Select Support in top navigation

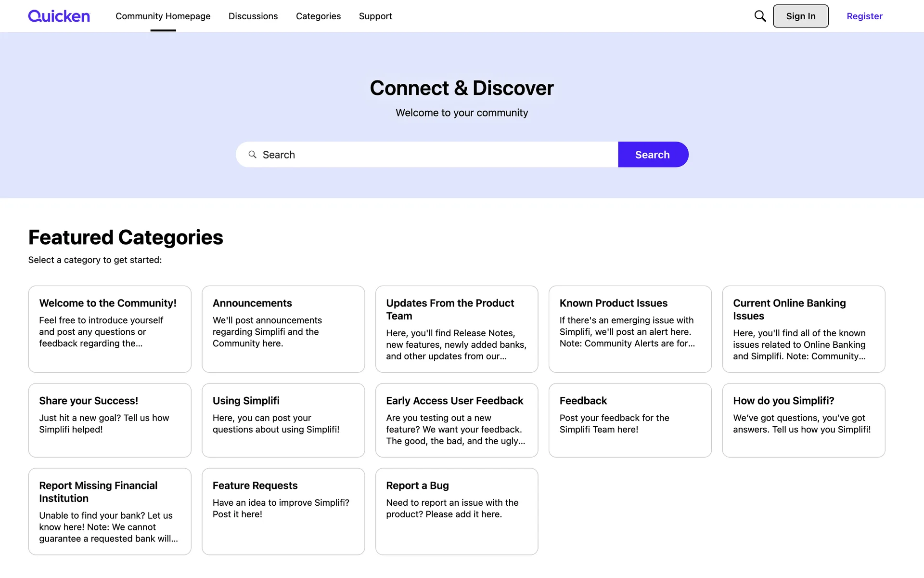click(x=375, y=16)
